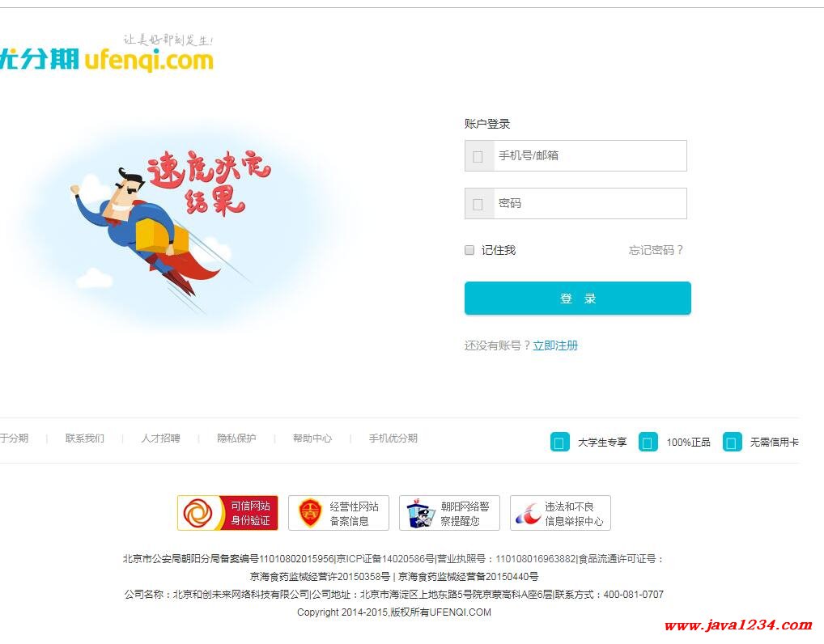Open 人才招聘 footer link

[x=160, y=438]
